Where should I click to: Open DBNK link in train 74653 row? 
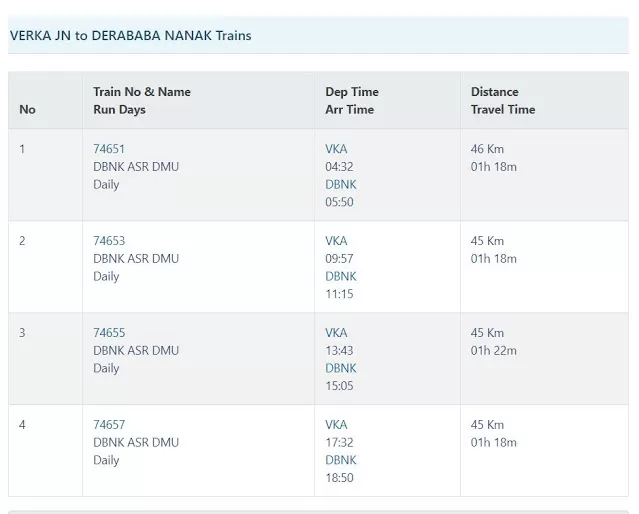[x=340, y=277]
